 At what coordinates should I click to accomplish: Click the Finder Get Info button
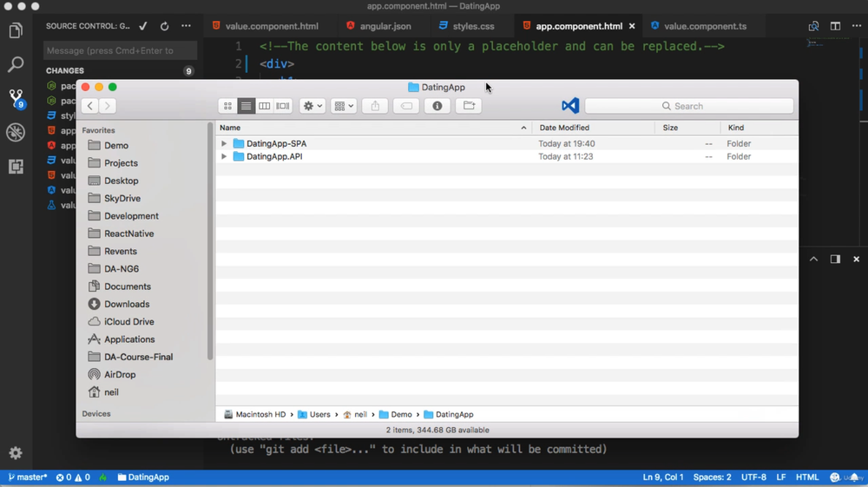tap(437, 106)
